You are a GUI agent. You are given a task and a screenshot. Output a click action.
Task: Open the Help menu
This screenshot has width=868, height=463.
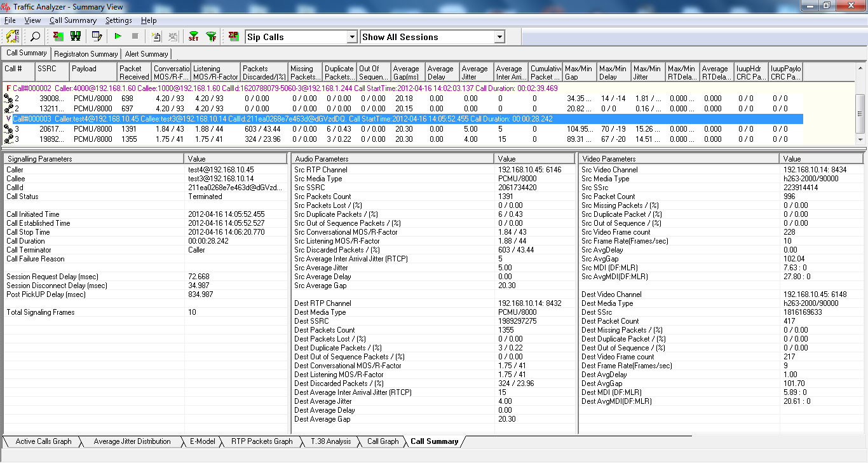pyautogui.click(x=149, y=20)
